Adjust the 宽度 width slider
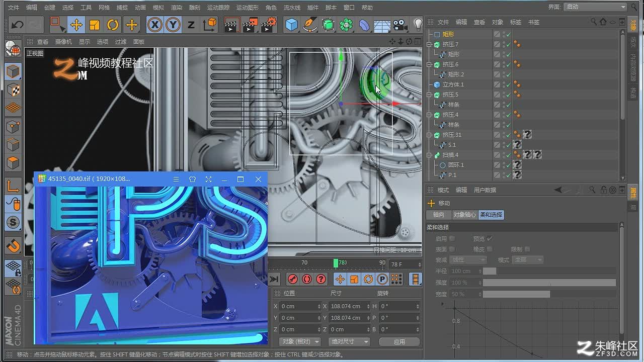Image resolution: width=644 pixels, height=362 pixels. click(x=549, y=294)
